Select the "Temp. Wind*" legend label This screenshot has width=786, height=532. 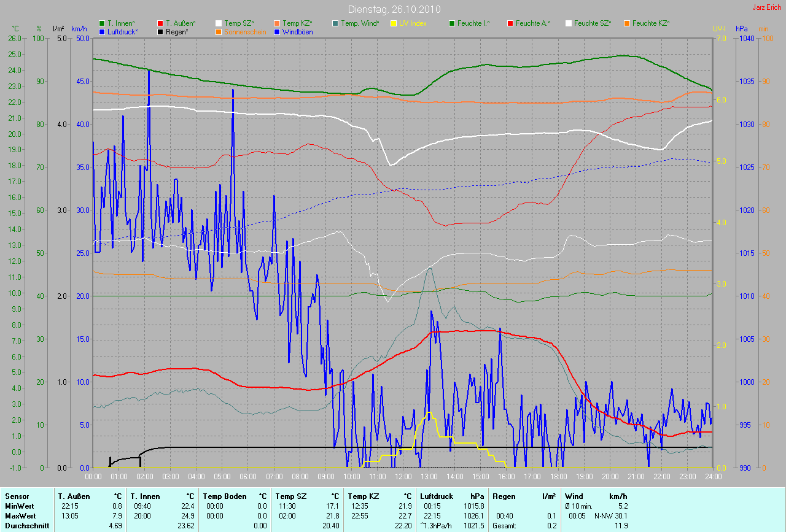pos(360,23)
